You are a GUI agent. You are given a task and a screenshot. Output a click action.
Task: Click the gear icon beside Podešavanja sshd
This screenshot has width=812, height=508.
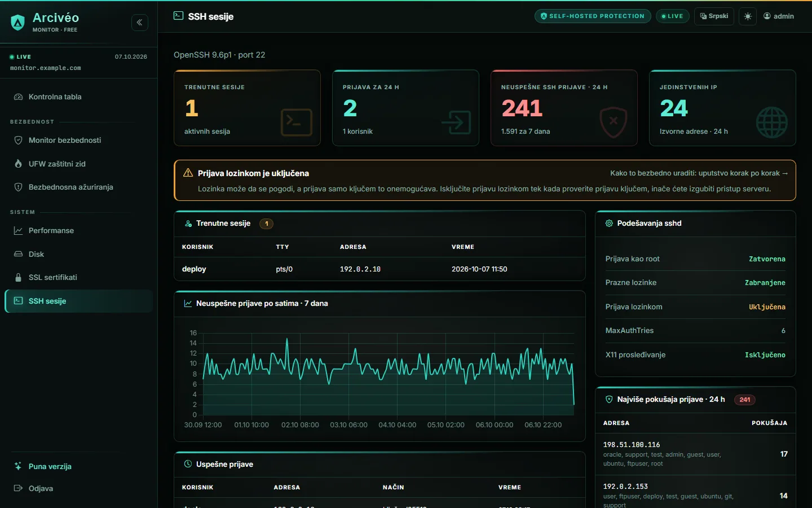[x=609, y=224]
